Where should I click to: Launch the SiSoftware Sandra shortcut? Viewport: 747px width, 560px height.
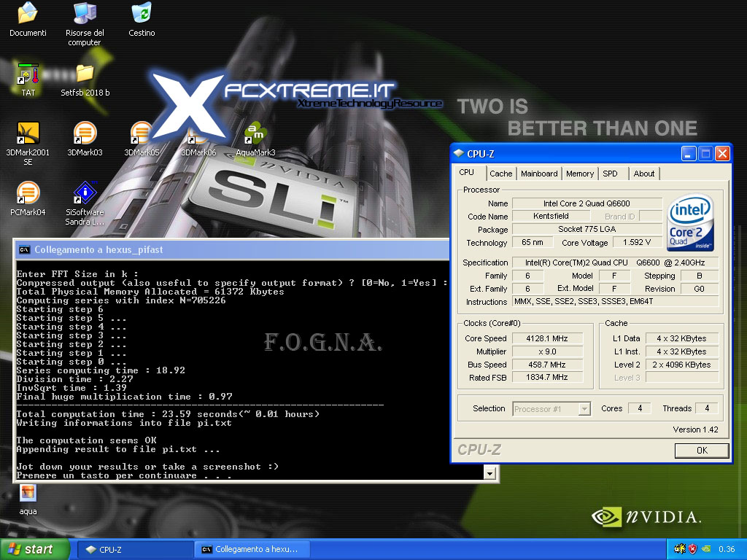pos(85,203)
